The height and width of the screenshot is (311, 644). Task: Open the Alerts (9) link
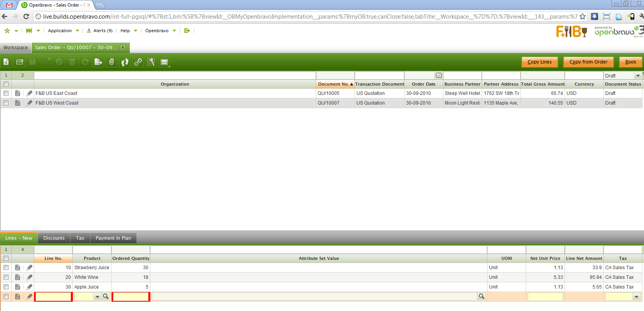(100, 31)
